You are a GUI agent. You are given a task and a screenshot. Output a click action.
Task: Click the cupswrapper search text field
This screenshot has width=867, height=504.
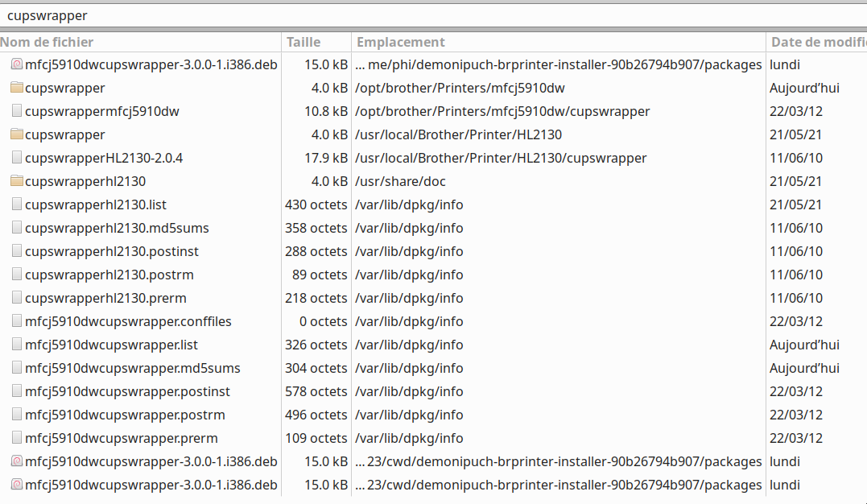pos(433,15)
